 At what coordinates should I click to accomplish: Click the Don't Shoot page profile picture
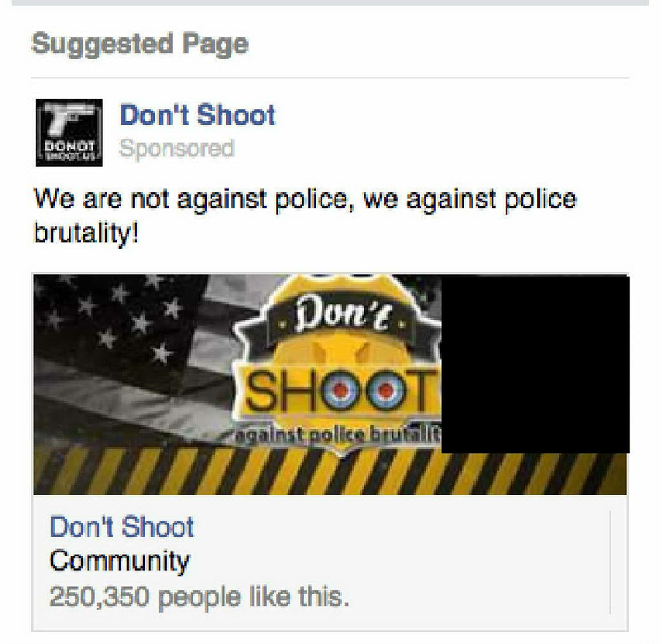click(x=69, y=133)
